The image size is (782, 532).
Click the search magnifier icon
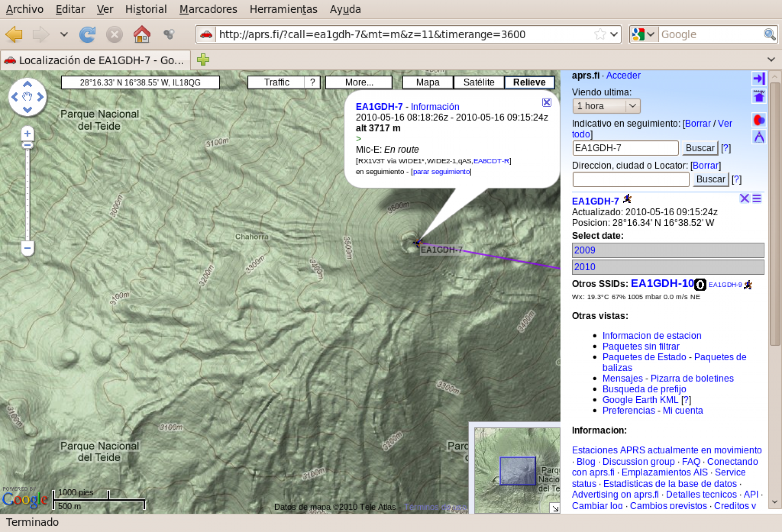click(769, 34)
